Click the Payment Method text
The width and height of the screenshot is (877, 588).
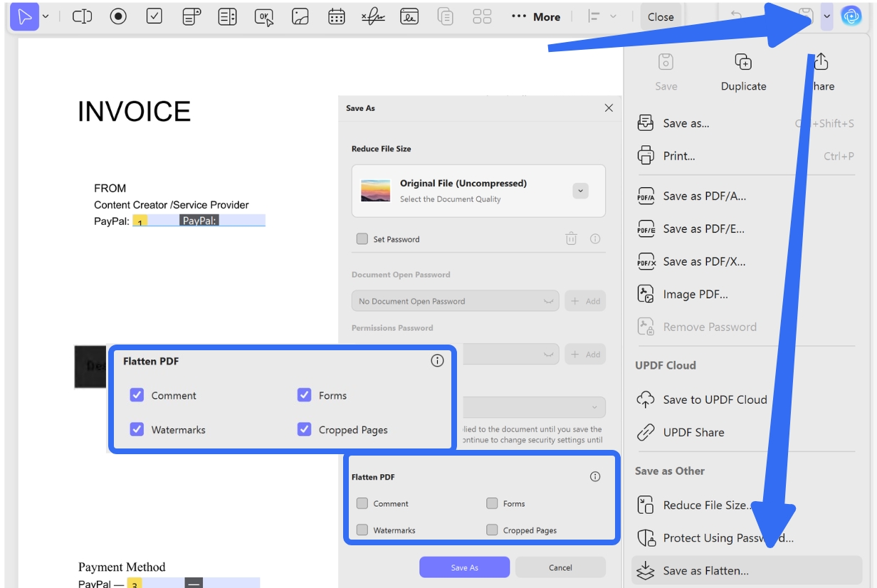(122, 567)
